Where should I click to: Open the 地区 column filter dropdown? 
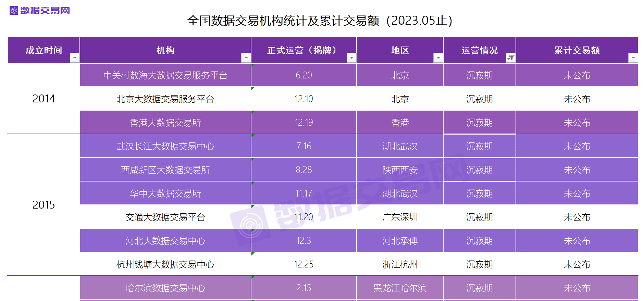pos(438,58)
